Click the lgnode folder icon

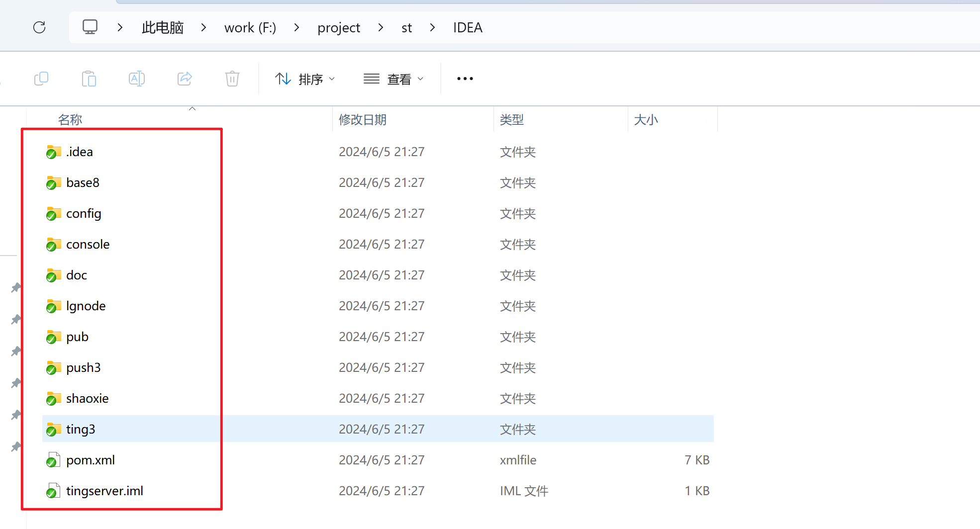coord(53,306)
